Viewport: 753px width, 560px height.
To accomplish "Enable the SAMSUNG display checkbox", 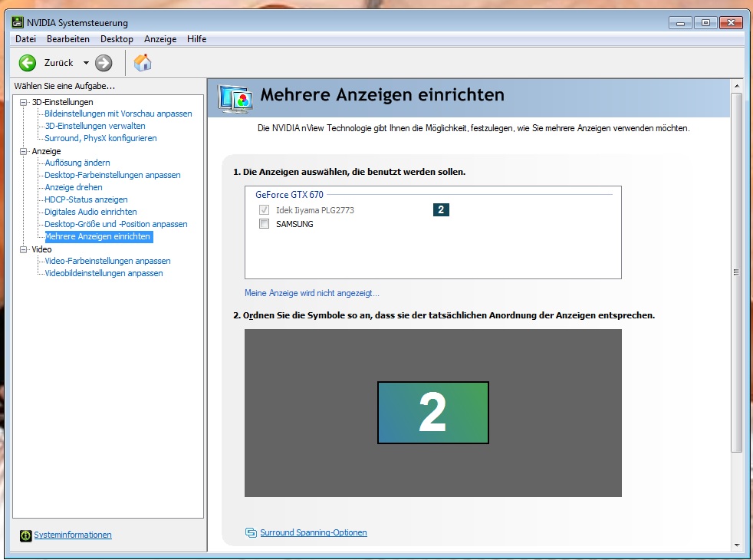I will pos(264,224).
